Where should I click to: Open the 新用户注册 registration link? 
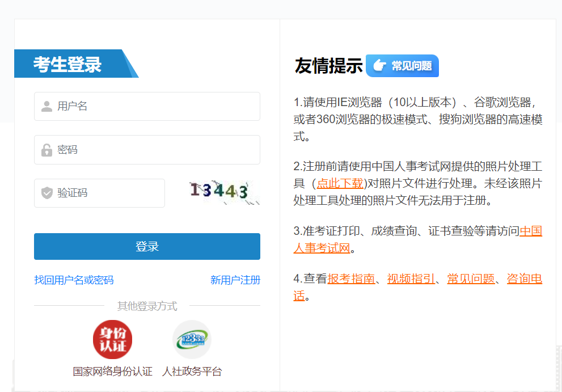(x=235, y=280)
